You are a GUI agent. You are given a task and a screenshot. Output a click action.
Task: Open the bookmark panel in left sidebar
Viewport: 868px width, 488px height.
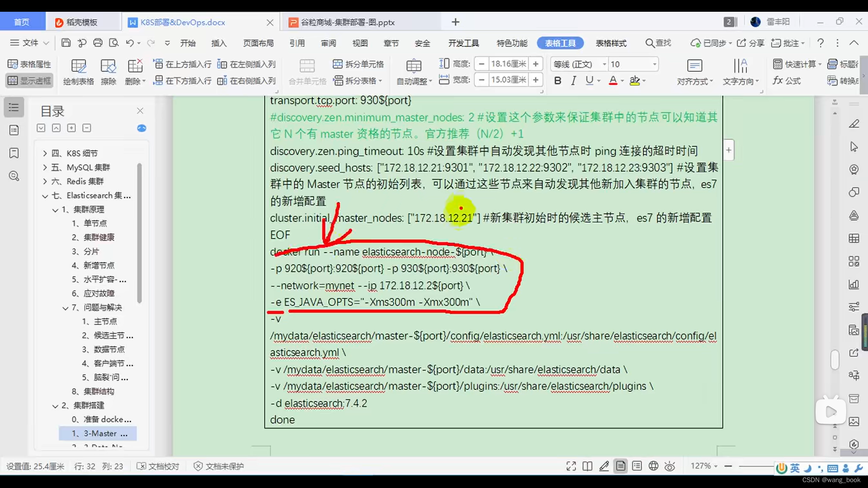14,153
